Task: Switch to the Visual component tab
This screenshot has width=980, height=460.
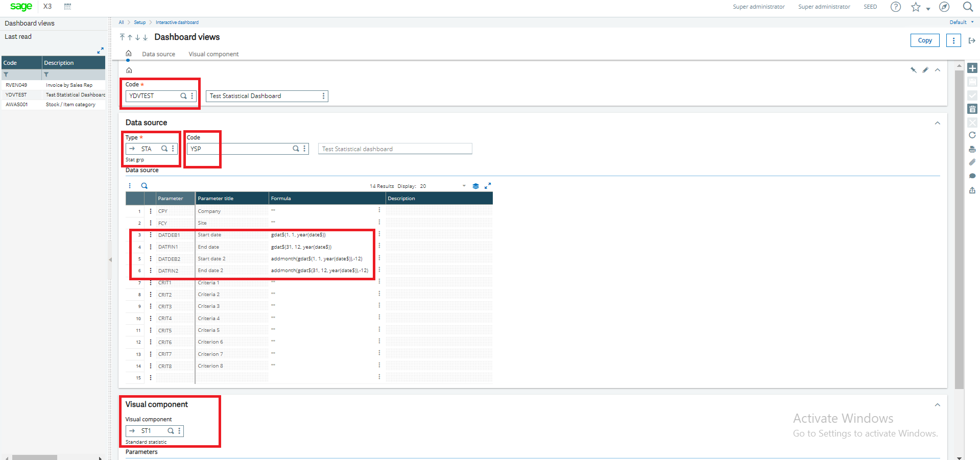Action: tap(213, 54)
